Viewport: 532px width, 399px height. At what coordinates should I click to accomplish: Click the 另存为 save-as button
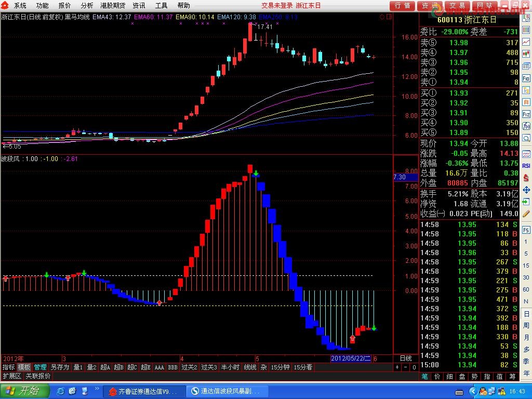(60, 367)
